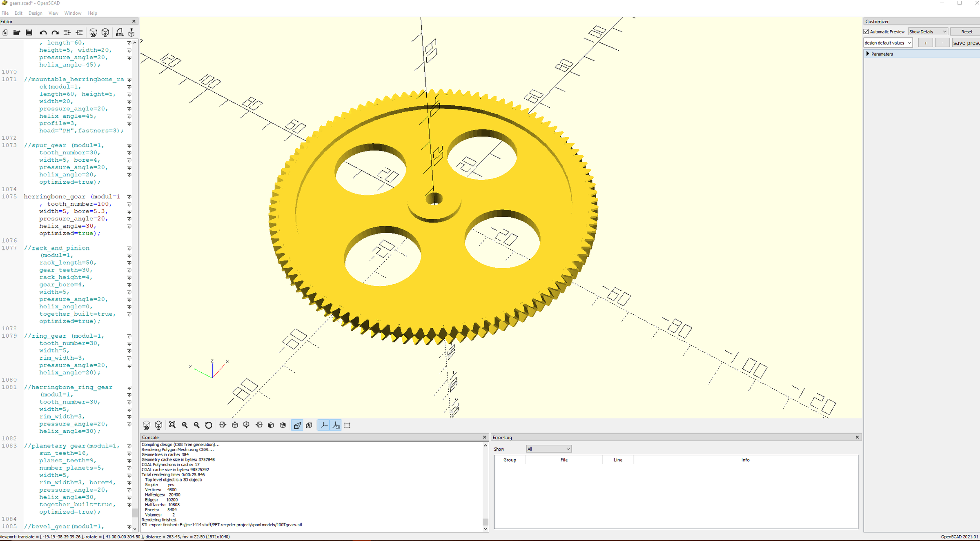Click the Reset button in the Customizer
Image resolution: width=980 pixels, height=541 pixels.
point(966,31)
